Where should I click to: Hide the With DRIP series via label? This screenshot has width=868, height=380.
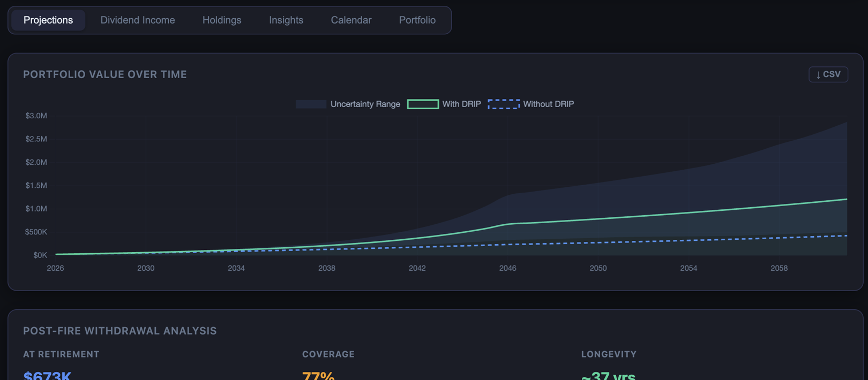pos(461,104)
